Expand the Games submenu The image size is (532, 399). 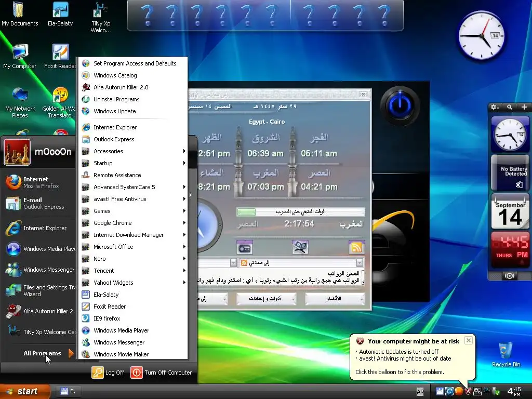click(x=134, y=211)
